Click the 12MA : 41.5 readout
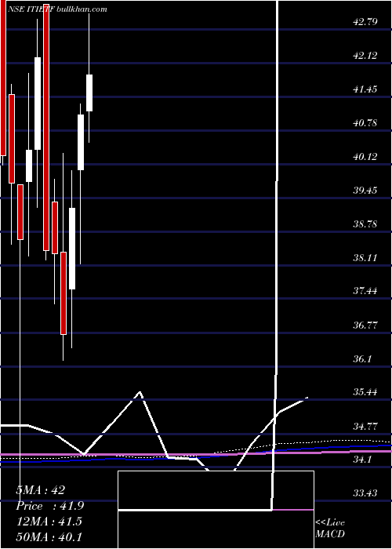This screenshot has width=392, height=549. [x=49, y=522]
